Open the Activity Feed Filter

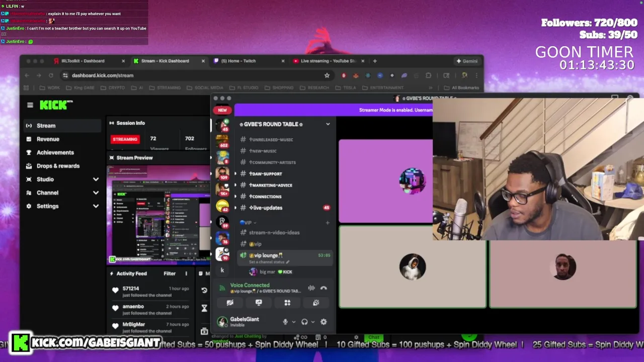point(170,274)
